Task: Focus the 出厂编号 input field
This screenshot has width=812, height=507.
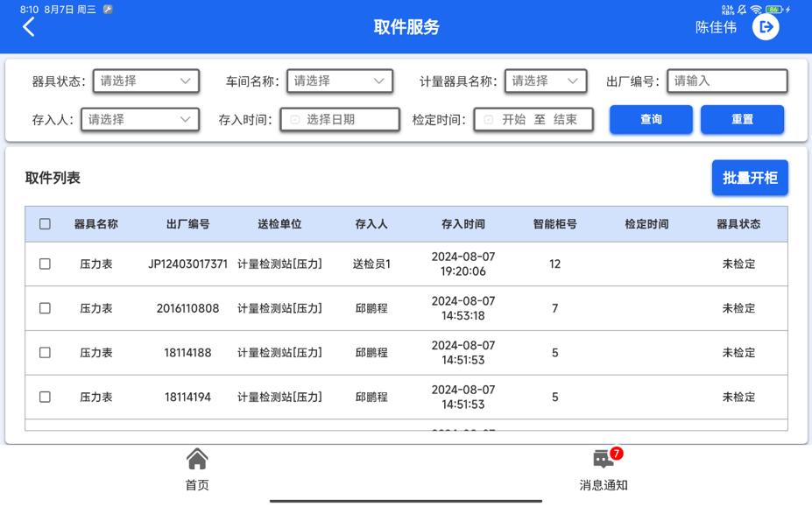Action: point(727,81)
